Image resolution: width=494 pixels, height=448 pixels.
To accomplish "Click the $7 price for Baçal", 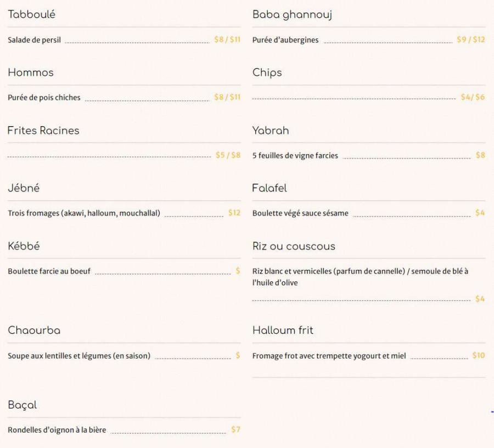I will [235, 429].
